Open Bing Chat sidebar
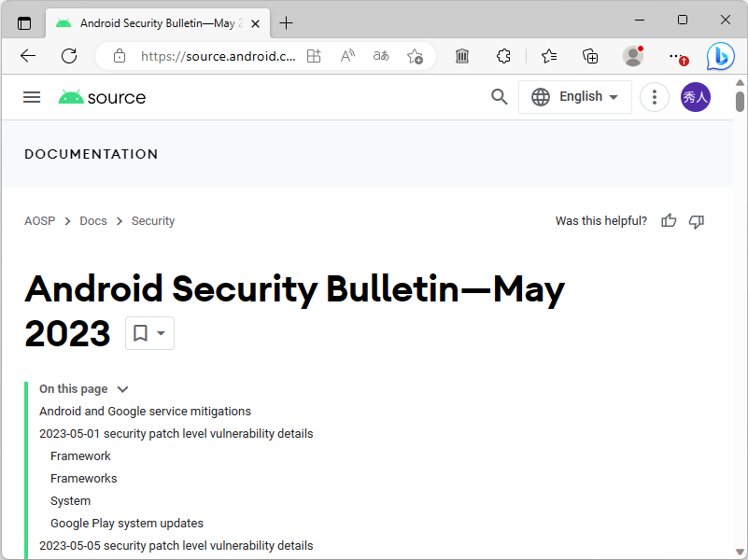748x560 pixels. 719,56
